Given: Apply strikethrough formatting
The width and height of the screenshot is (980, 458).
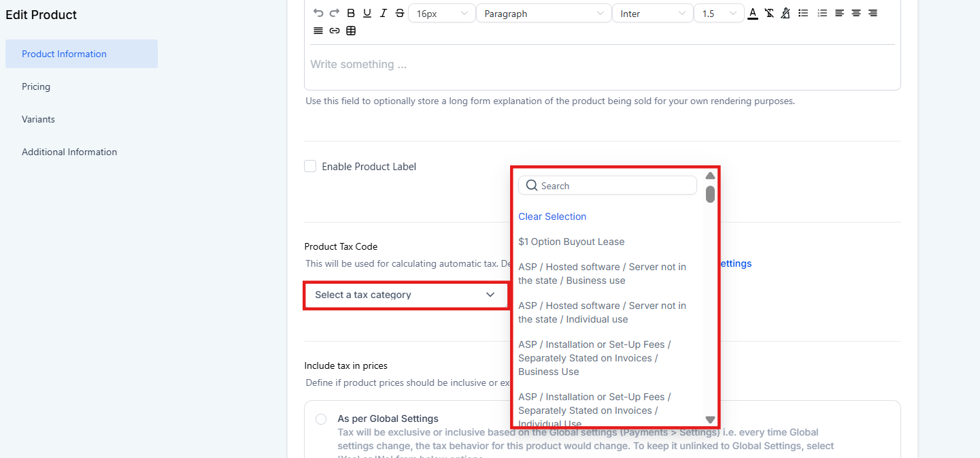Looking at the screenshot, I should 400,13.
